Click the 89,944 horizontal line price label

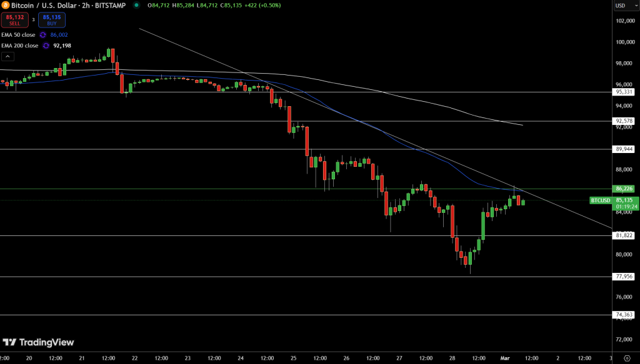624,149
